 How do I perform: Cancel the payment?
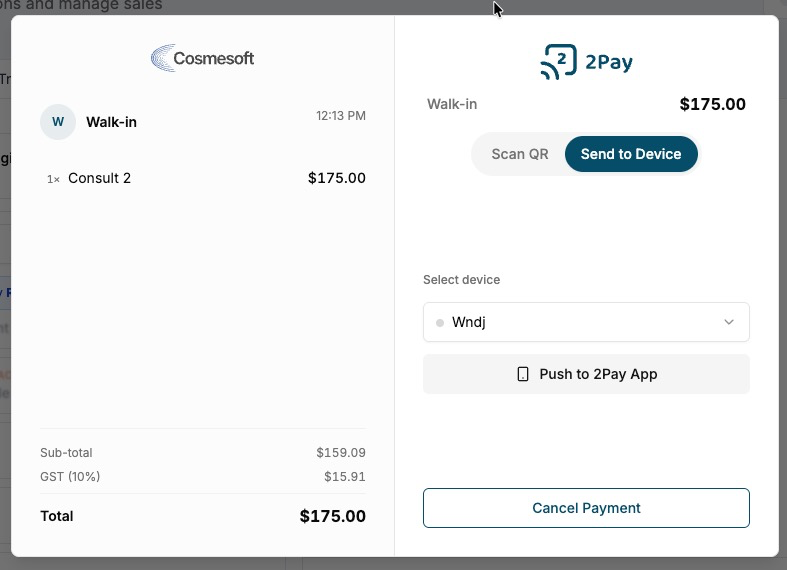click(x=586, y=508)
